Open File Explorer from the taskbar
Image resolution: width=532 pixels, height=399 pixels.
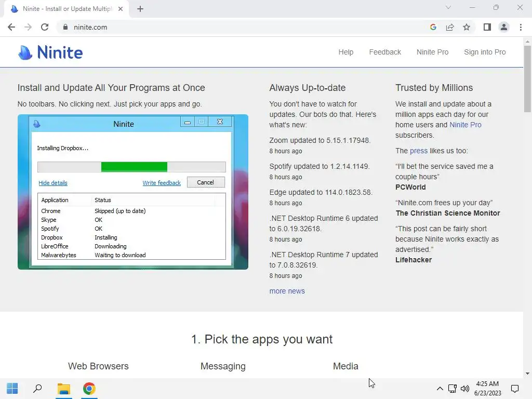tap(63, 389)
